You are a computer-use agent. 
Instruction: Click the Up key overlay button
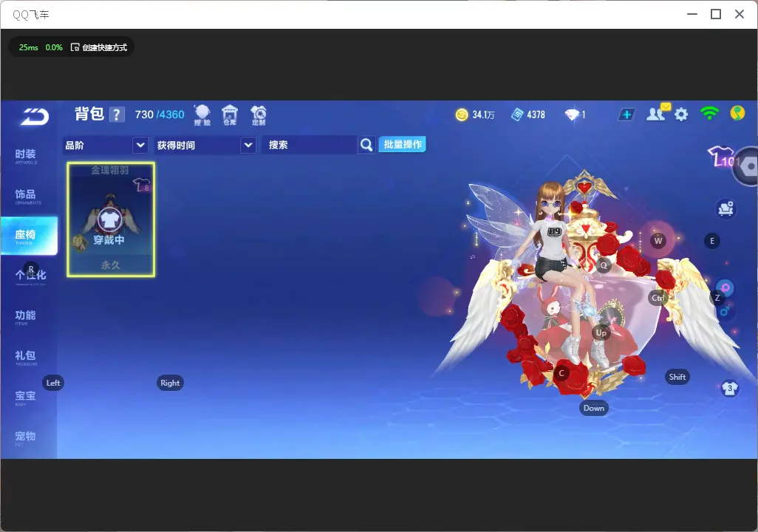point(601,332)
